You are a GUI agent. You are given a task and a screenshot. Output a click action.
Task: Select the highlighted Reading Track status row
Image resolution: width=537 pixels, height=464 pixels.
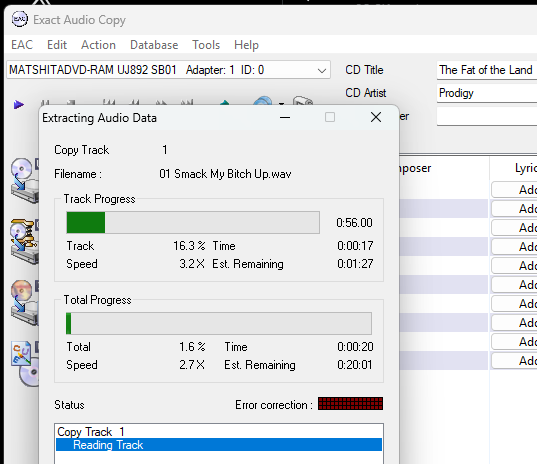tap(219, 445)
